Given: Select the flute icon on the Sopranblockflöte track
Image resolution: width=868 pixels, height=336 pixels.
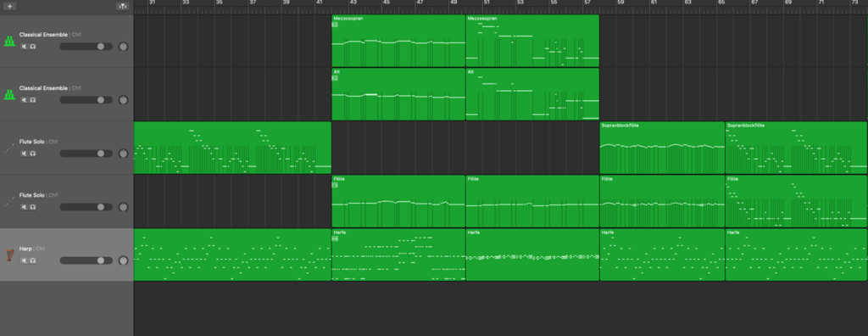Looking at the screenshot, I should click(x=9, y=148).
